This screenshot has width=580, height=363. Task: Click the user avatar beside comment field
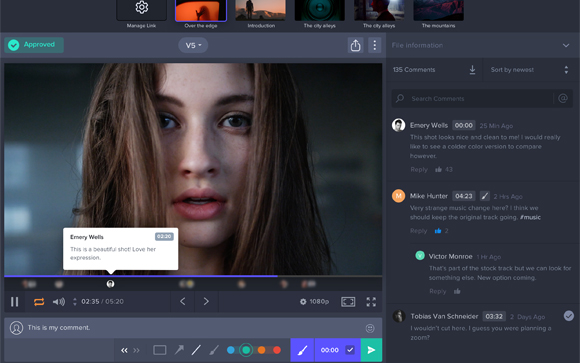[16, 328]
